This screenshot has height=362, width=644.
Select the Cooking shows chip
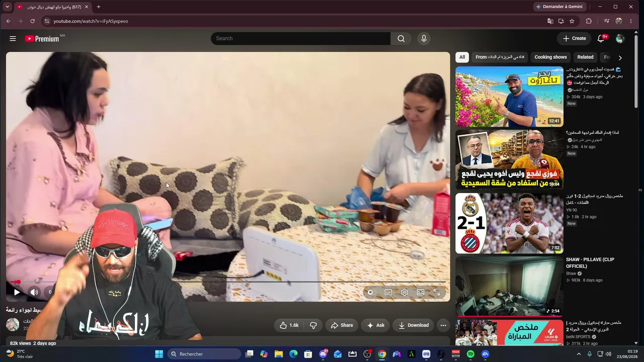tap(550, 57)
